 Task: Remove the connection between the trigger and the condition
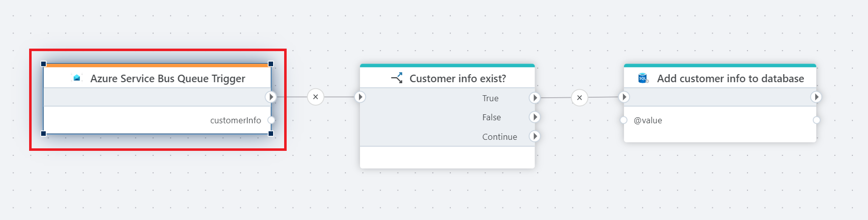[315, 97]
